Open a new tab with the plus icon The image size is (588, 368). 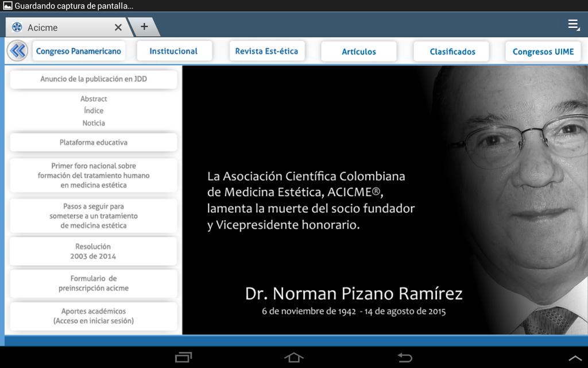pyautogui.click(x=144, y=26)
